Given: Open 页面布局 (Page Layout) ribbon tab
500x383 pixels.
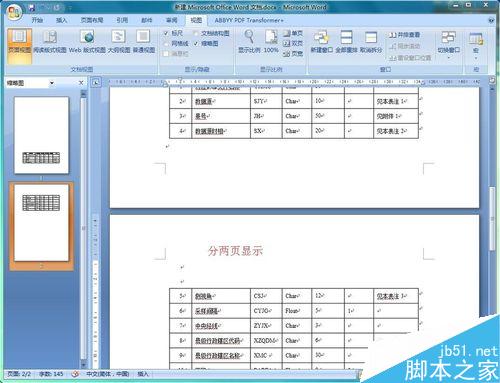Looking at the screenshot, I should 92,20.
